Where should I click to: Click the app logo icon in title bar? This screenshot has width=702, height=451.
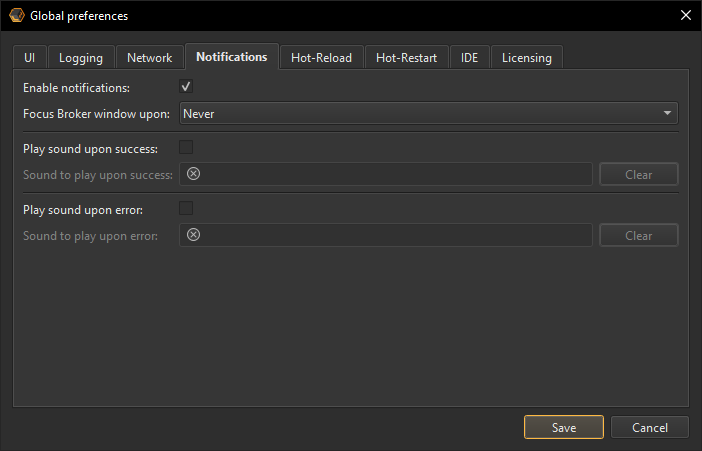[x=16, y=15]
